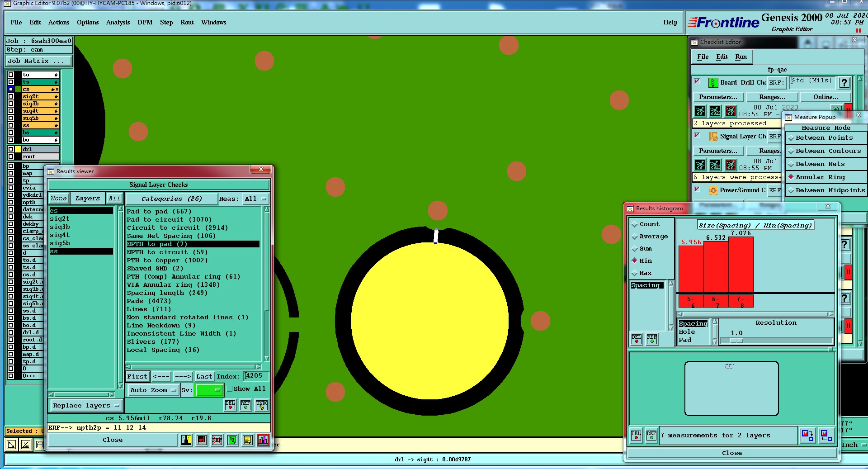Open the Meas: All dropdown
Image resolution: width=868 pixels, height=469 pixels.
(x=256, y=199)
